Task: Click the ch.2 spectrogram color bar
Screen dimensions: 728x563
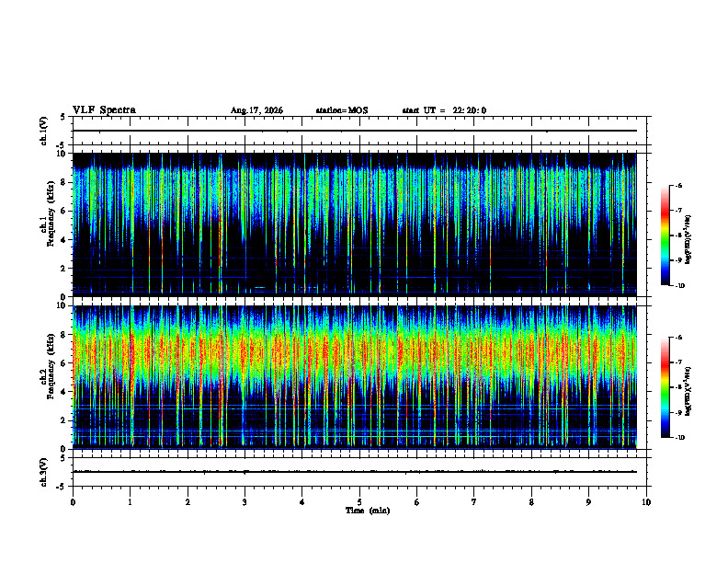Action: (665, 387)
